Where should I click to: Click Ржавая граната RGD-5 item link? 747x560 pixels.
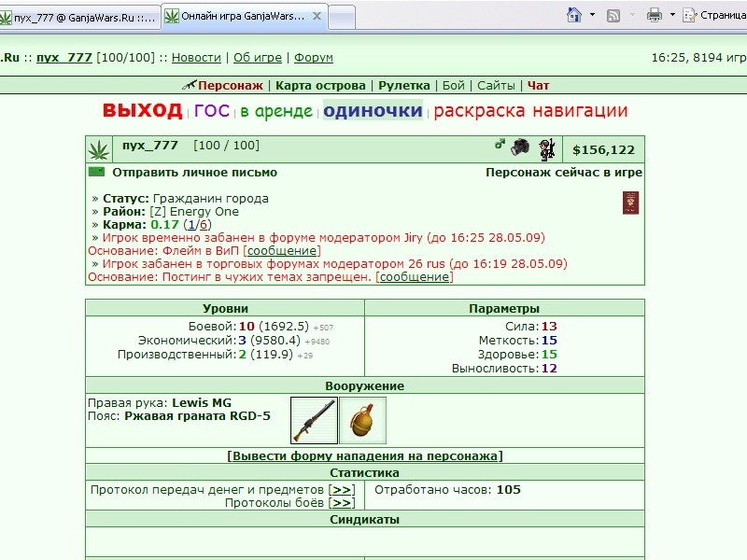click(197, 416)
